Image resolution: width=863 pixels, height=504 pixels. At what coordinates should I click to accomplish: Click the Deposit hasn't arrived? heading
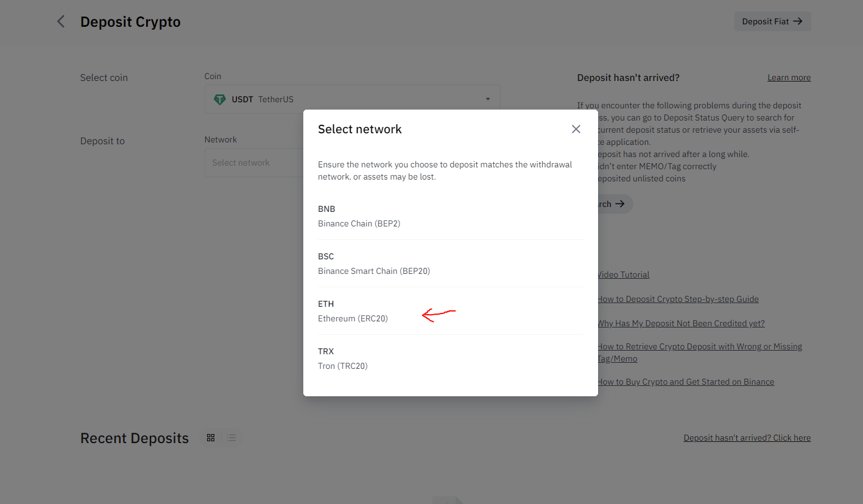click(628, 77)
